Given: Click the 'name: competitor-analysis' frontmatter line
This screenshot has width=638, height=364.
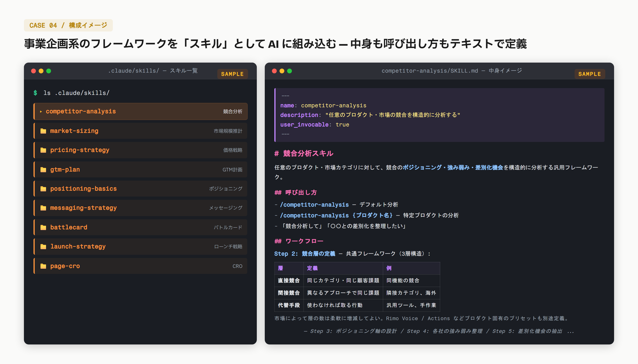Looking at the screenshot, I should pyautogui.click(x=323, y=105).
